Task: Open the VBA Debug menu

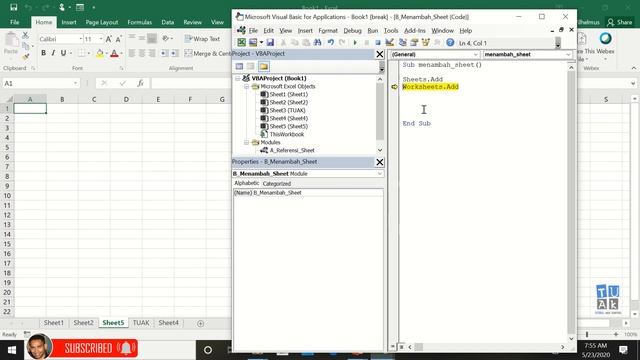Action: click(352, 31)
